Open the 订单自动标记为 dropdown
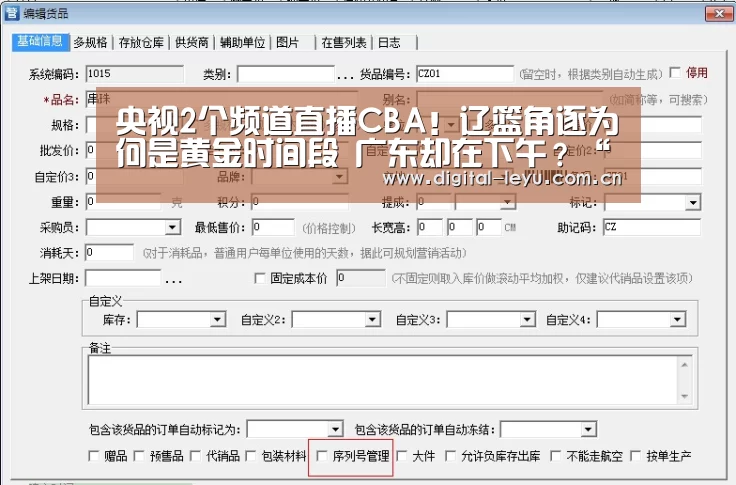Image resolution: width=736 pixels, height=485 pixels. 335,430
